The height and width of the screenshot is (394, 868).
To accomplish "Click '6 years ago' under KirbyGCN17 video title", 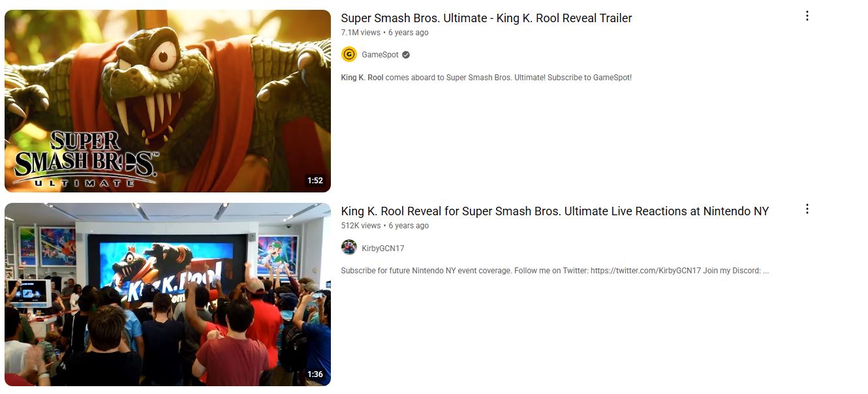I will coord(409,226).
